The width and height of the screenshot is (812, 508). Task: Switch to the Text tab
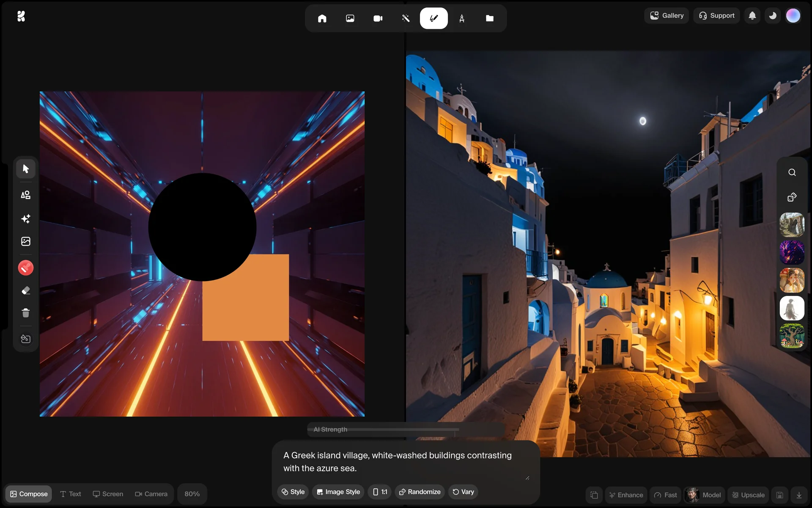[x=71, y=494]
